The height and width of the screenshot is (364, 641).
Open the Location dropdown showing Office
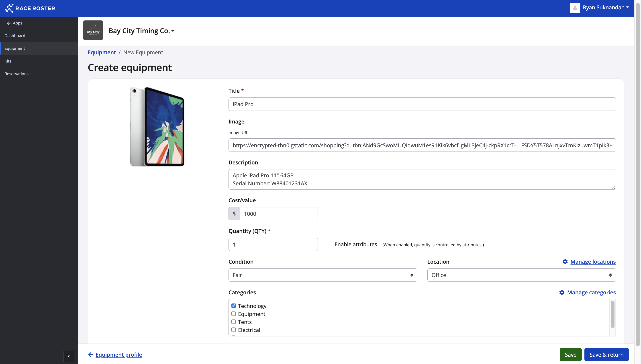tap(521, 275)
